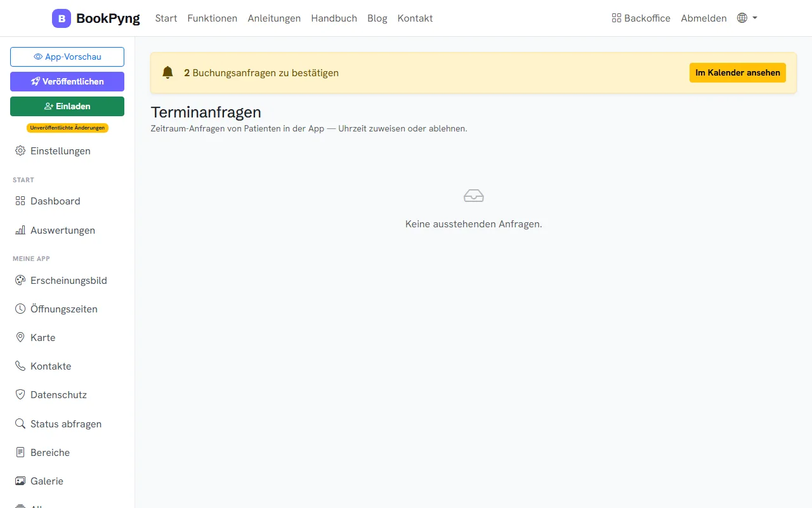Click the Bereiche document icon
This screenshot has width=812, height=508.
[x=20, y=453]
